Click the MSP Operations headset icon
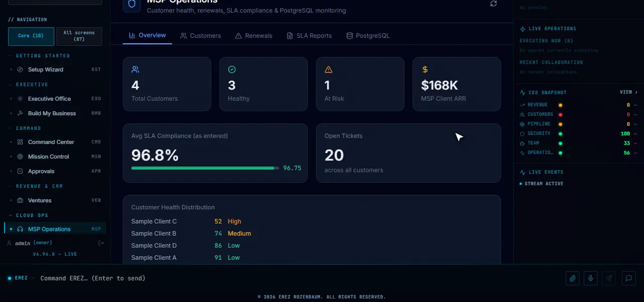644x302 pixels. click(x=20, y=229)
